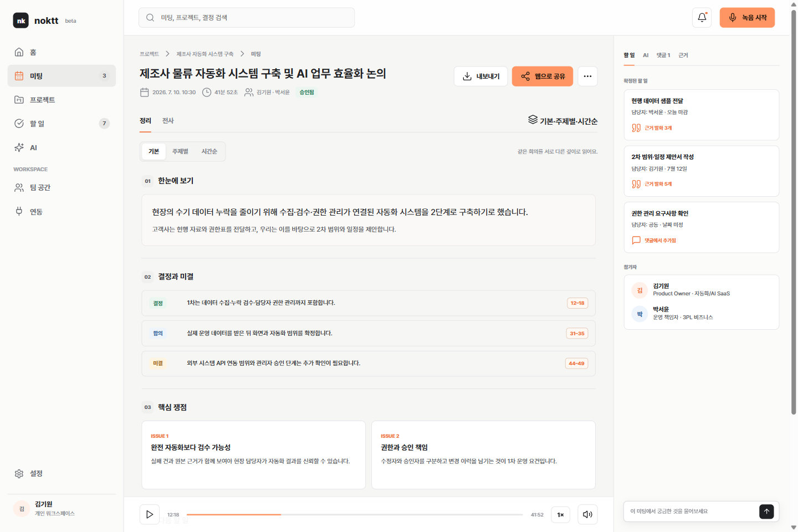Click the 이 미팅에서 궁금한 것을 물어보세요 field
The image size is (798, 532).
point(692,511)
